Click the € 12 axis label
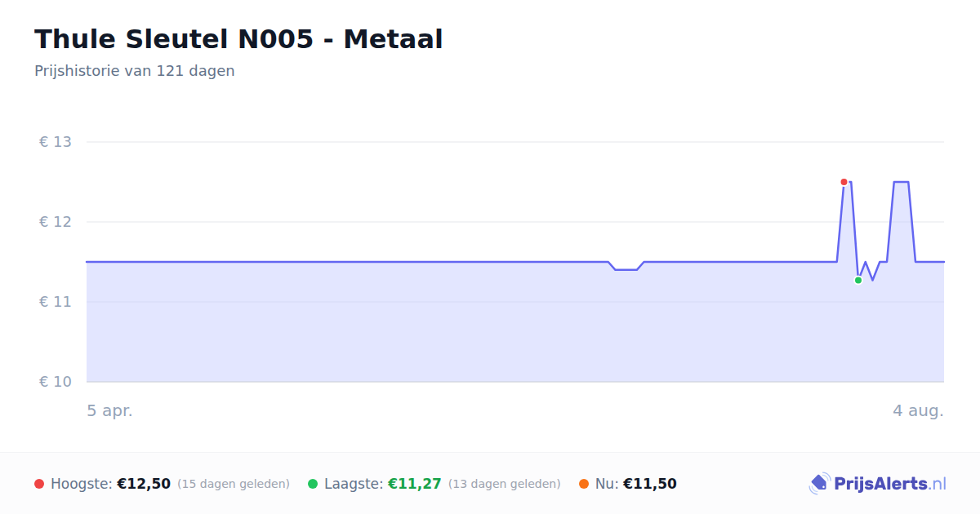Viewport: 980px width, 514px height. tap(56, 222)
